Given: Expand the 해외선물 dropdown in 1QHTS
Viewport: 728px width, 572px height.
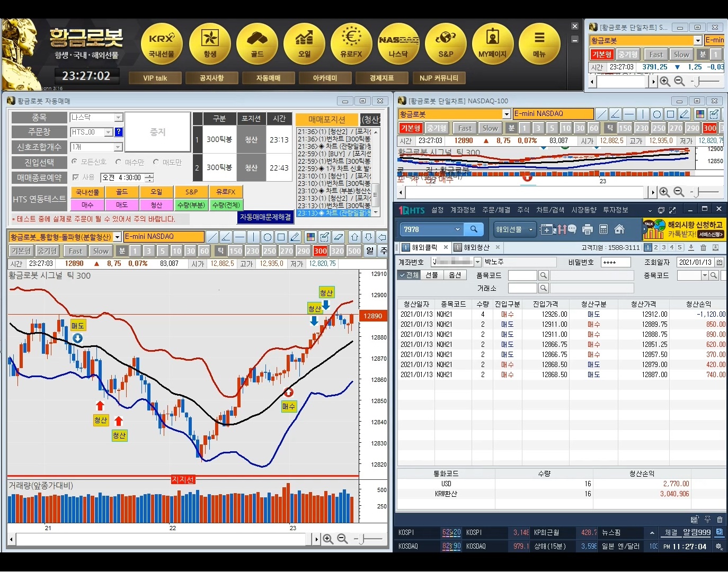Looking at the screenshot, I should click(x=530, y=229).
